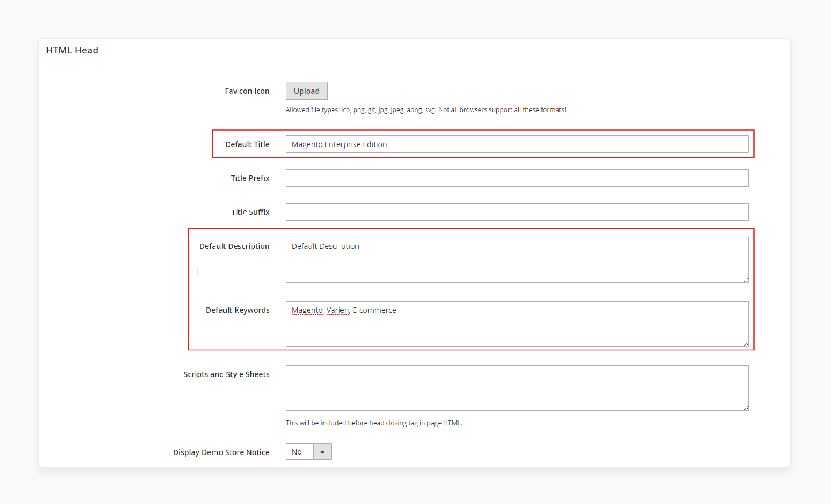Click the Title Prefix label
This screenshot has height=504, width=831.
coord(250,178)
